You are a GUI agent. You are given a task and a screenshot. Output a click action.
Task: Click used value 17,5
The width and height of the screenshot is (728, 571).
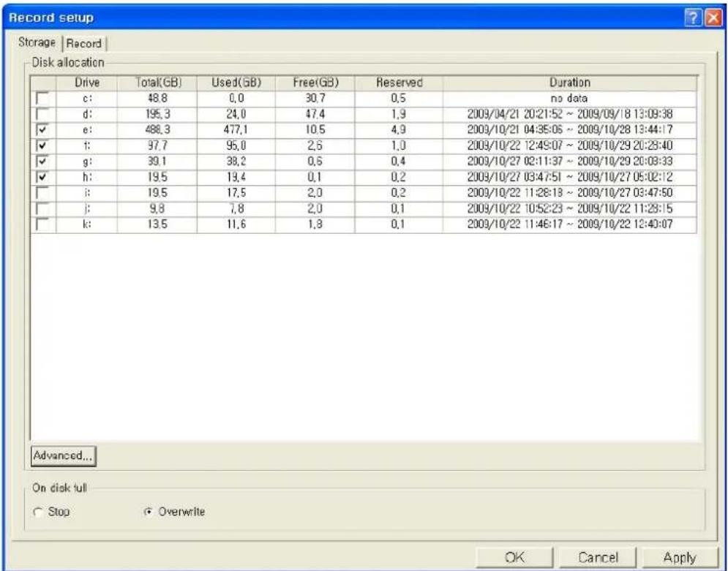tap(236, 193)
